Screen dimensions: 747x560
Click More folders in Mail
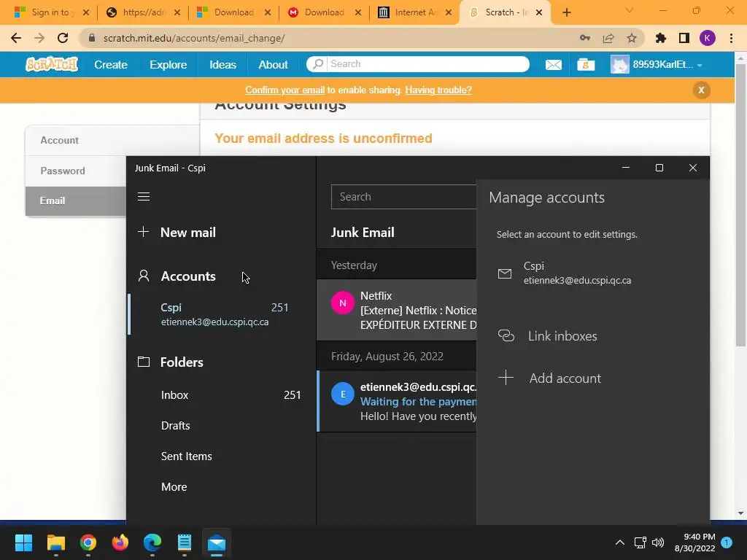point(222,486)
